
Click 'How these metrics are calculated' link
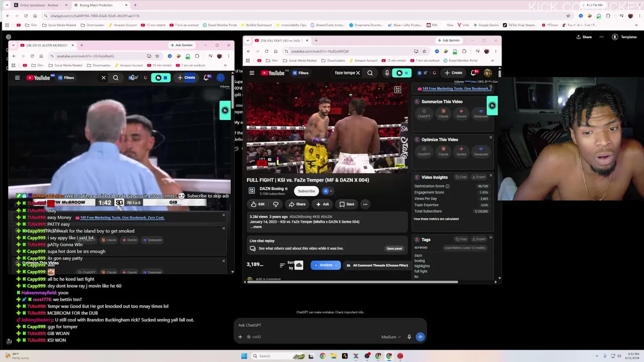pos(436,219)
